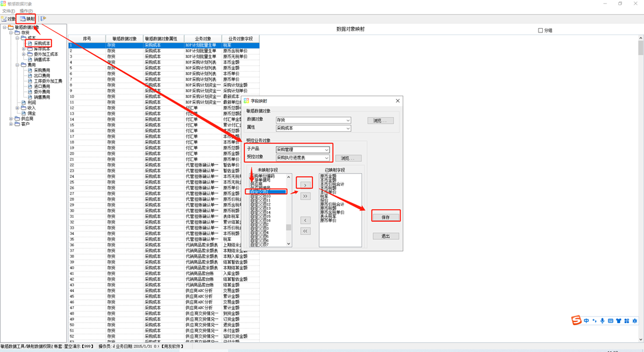Open the 属性 dropdown
Screen dimensions: 644x352
(x=348, y=128)
